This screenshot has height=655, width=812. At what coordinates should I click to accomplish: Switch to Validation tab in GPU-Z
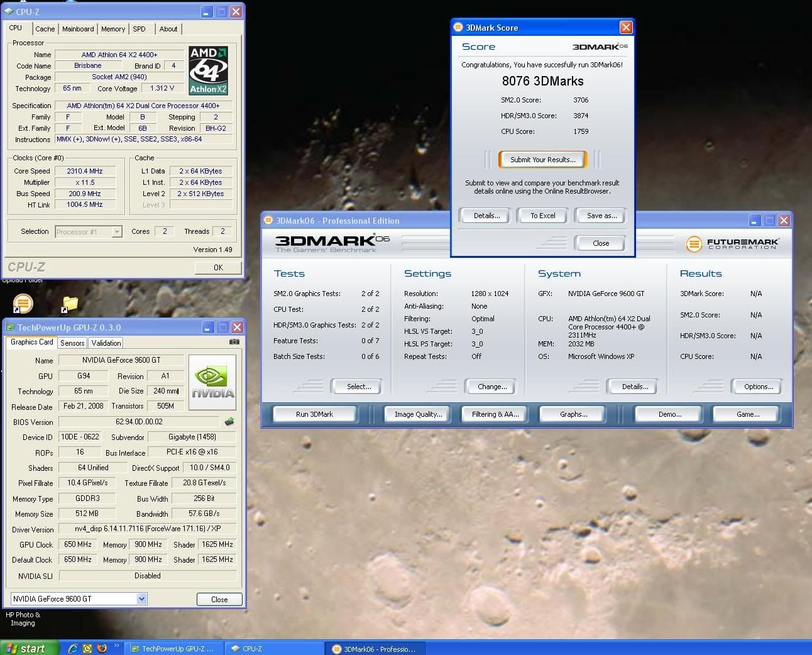tap(106, 343)
